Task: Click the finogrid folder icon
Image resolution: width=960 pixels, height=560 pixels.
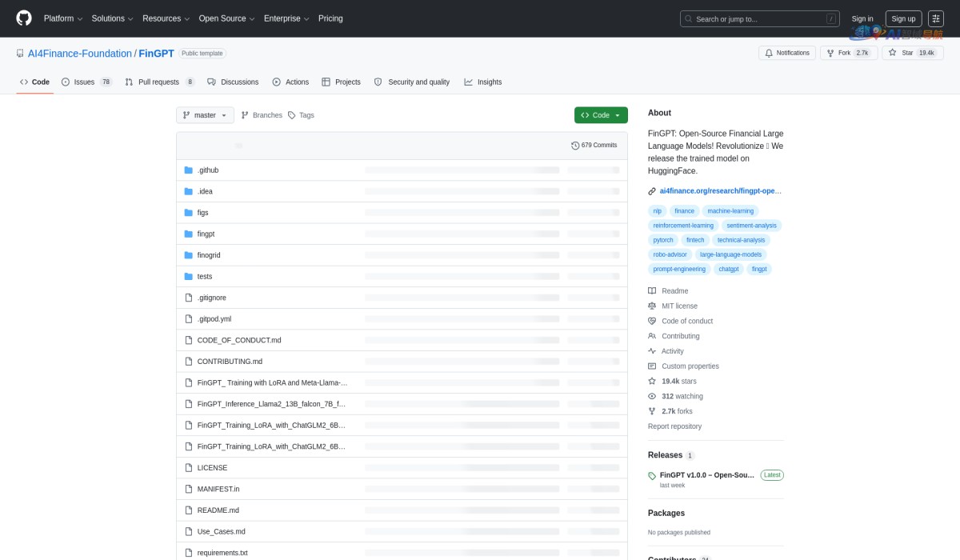Action: (189, 255)
